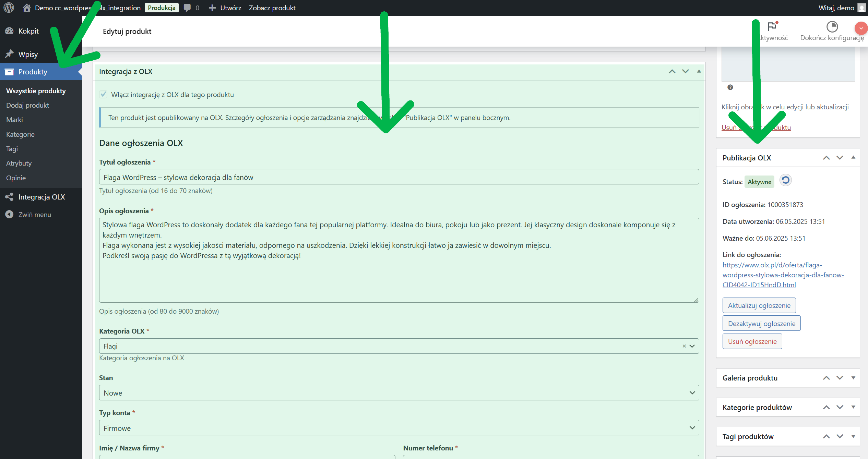Open Produkty menu in sidebar
This screenshot has height=459, width=868.
pyautogui.click(x=41, y=72)
